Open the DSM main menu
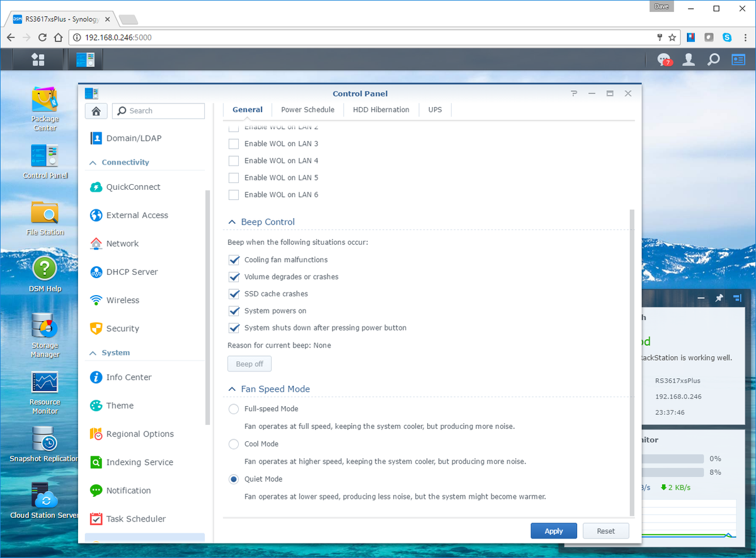This screenshot has height=558, width=756. pos(38,59)
